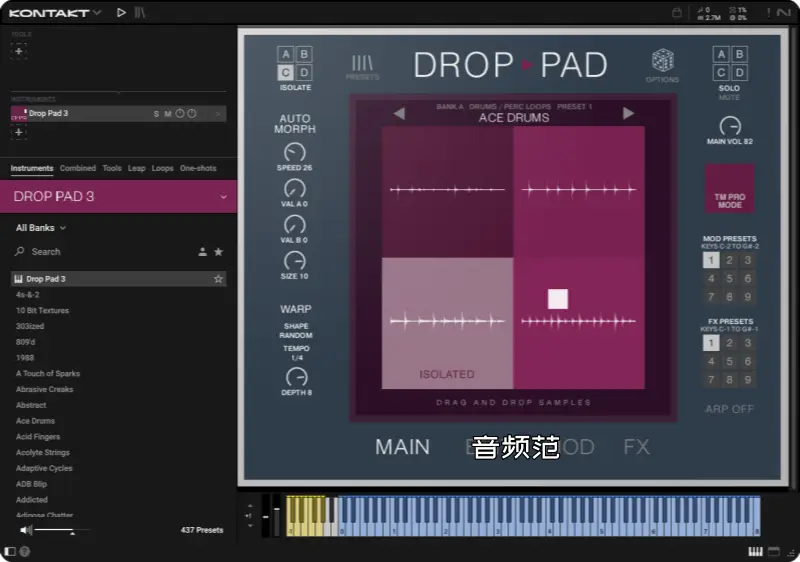
Task: Favorite the Drop Pad 3 preset star
Action: [218, 279]
